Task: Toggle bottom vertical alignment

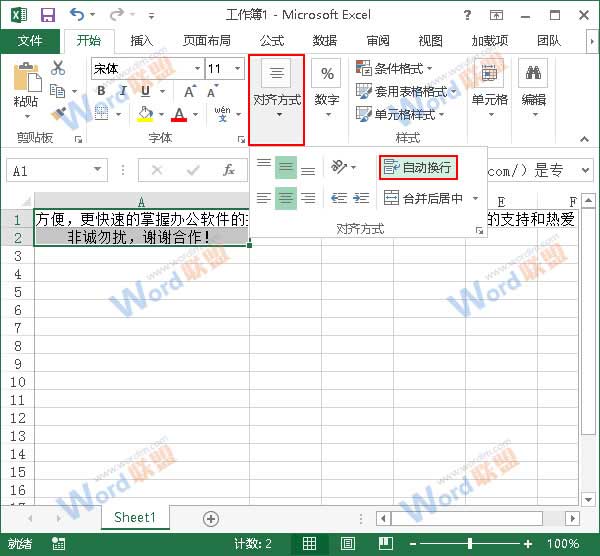Action: pos(308,171)
